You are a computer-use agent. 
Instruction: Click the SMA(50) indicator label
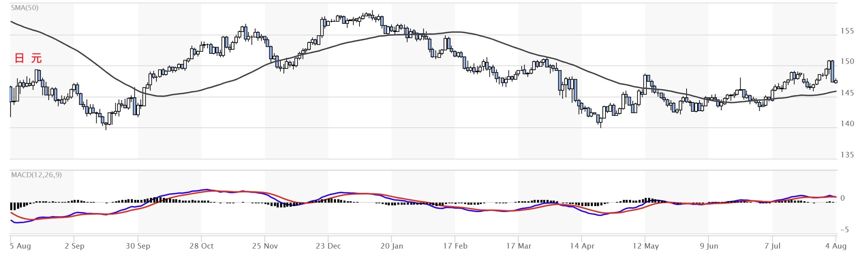[x=25, y=8]
